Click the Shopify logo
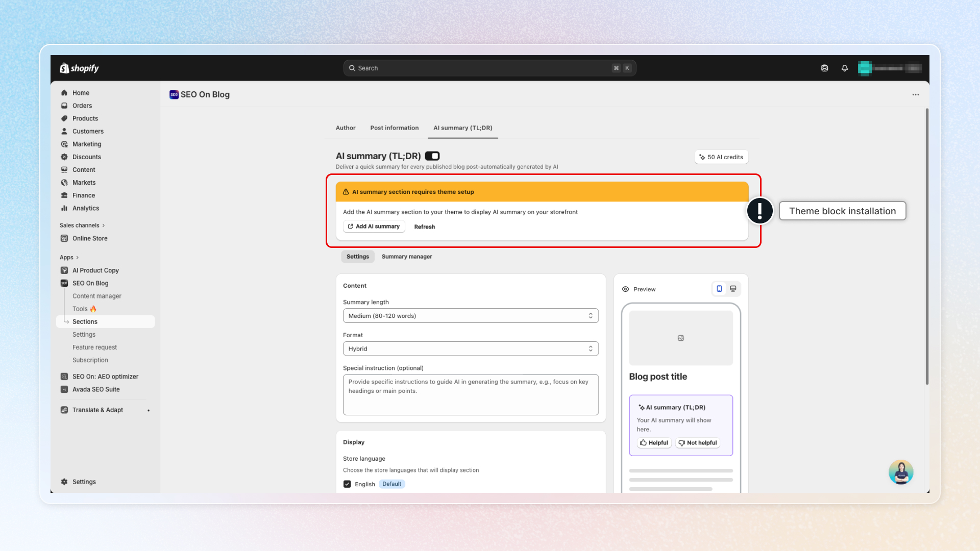The image size is (980, 551). tap(79, 68)
